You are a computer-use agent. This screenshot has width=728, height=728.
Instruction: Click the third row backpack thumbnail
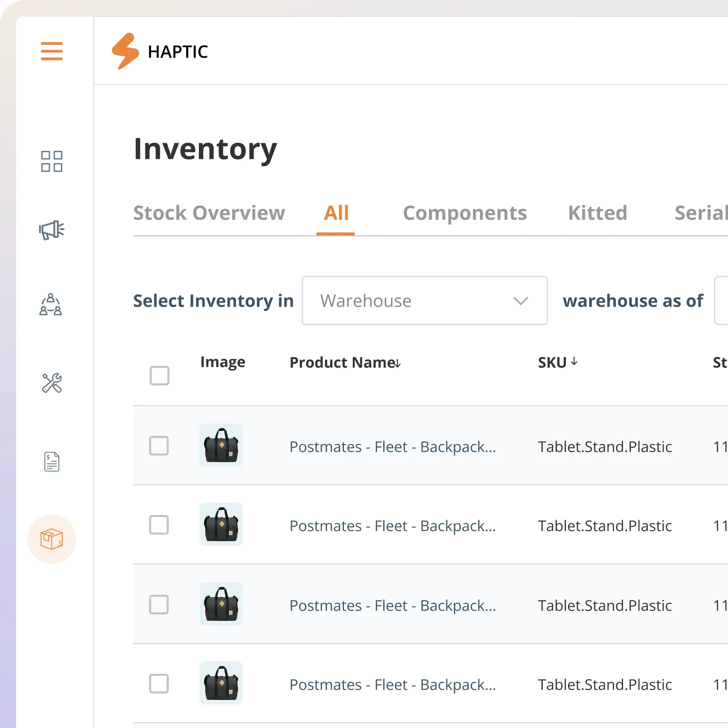coord(221,604)
